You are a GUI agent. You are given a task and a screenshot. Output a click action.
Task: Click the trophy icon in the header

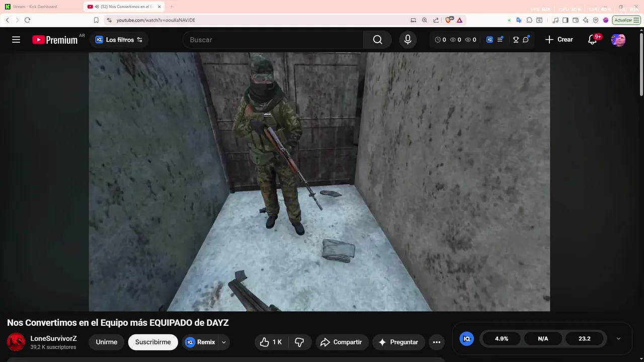click(x=516, y=40)
